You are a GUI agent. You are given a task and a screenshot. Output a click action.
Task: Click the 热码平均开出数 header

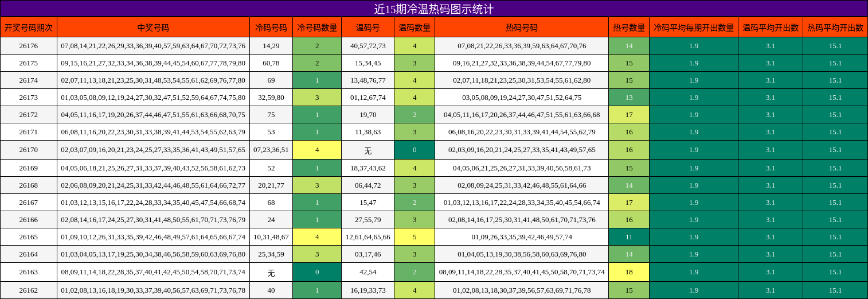pyautogui.click(x=835, y=27)
